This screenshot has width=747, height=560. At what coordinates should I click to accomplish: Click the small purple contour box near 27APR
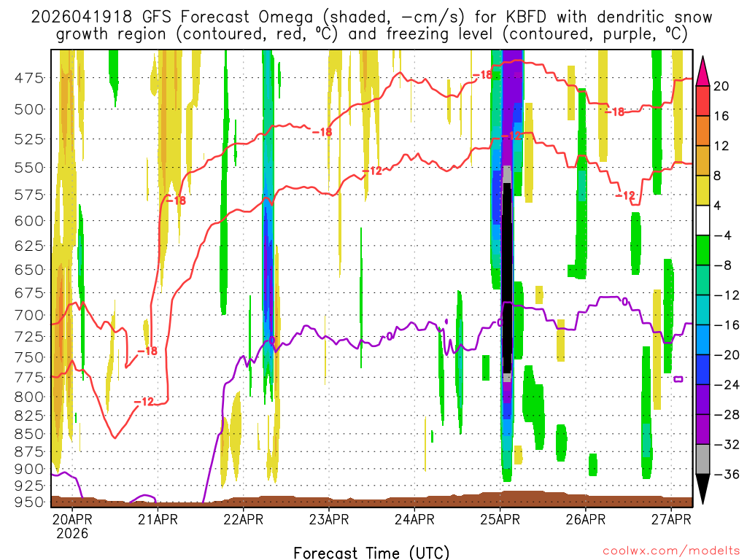pyautogui.click(x=678, y=379)
